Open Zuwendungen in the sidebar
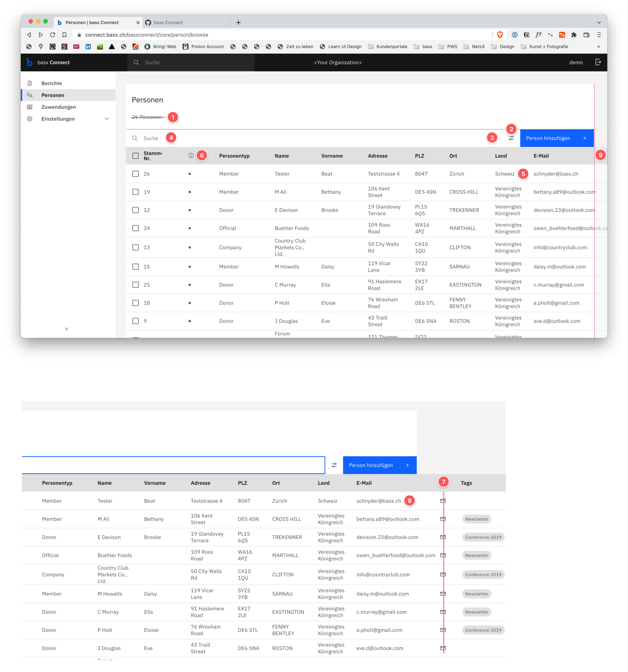628x672 pixels. [68, 107]
